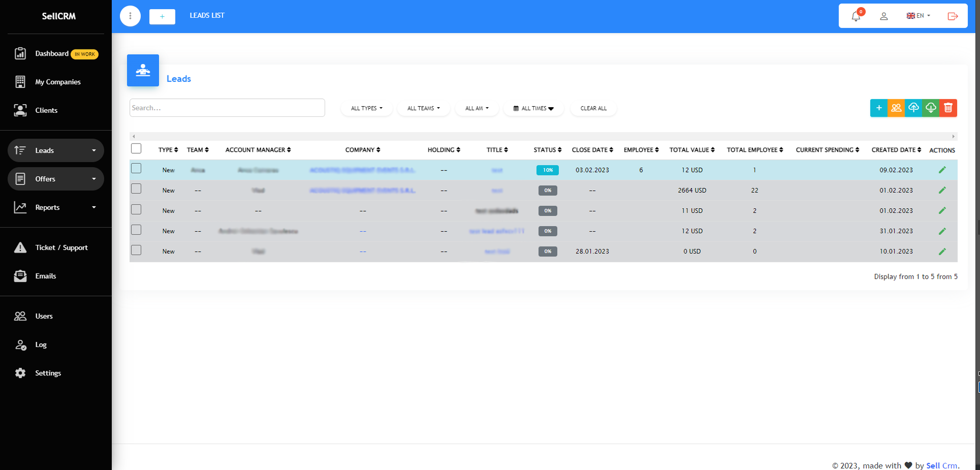
Task: Sort the table by TOTAL VALUE column
Action: click(x=692, y=150)
